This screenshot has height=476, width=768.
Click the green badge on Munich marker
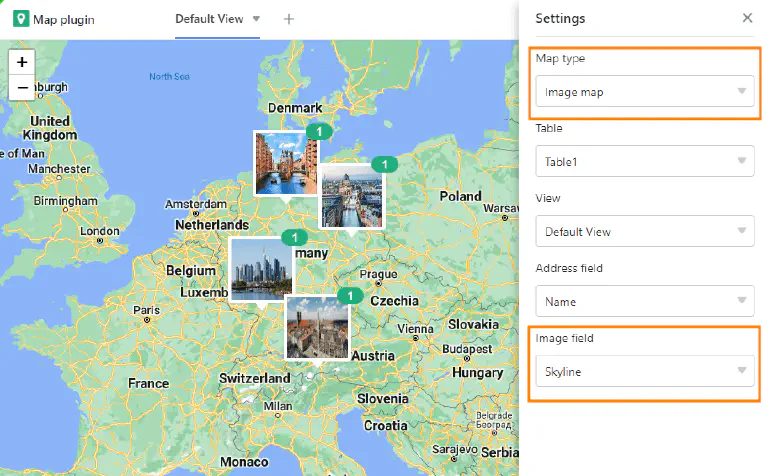(x=350, y=295)
